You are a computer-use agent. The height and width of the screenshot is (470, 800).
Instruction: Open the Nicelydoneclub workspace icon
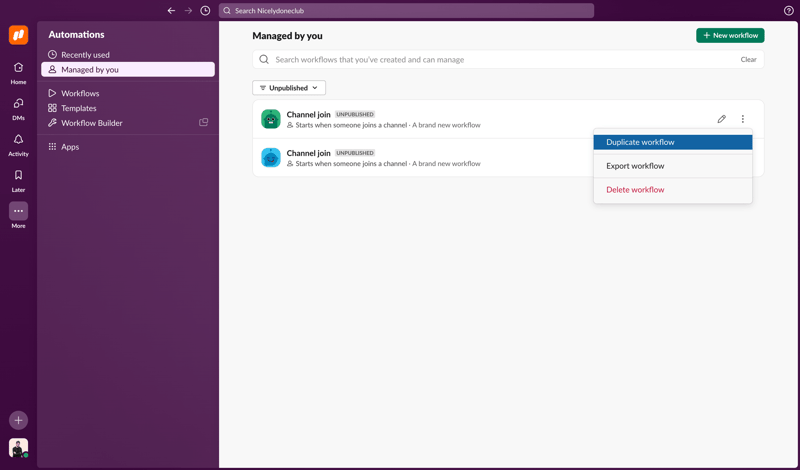(18, 35)
